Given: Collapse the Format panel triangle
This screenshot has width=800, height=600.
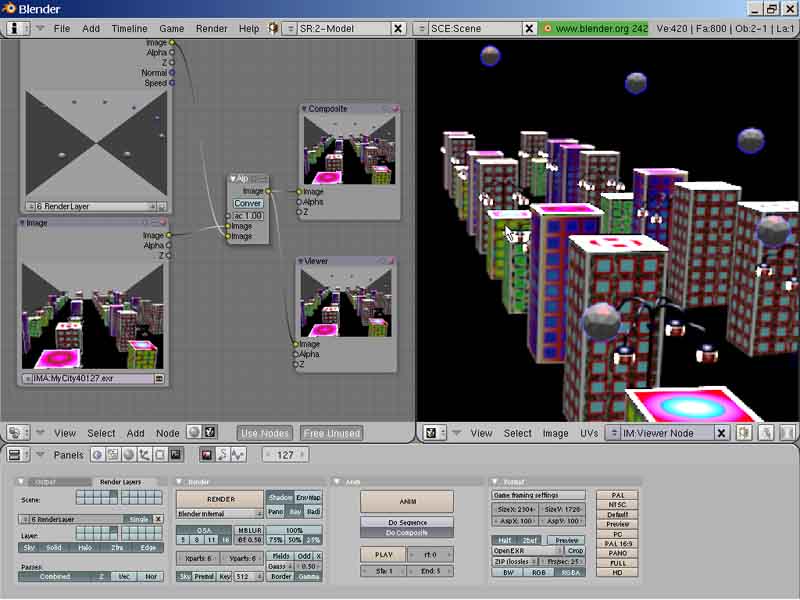Looking at the screenshot, I should pyautogui.click(x=494, y=482).
